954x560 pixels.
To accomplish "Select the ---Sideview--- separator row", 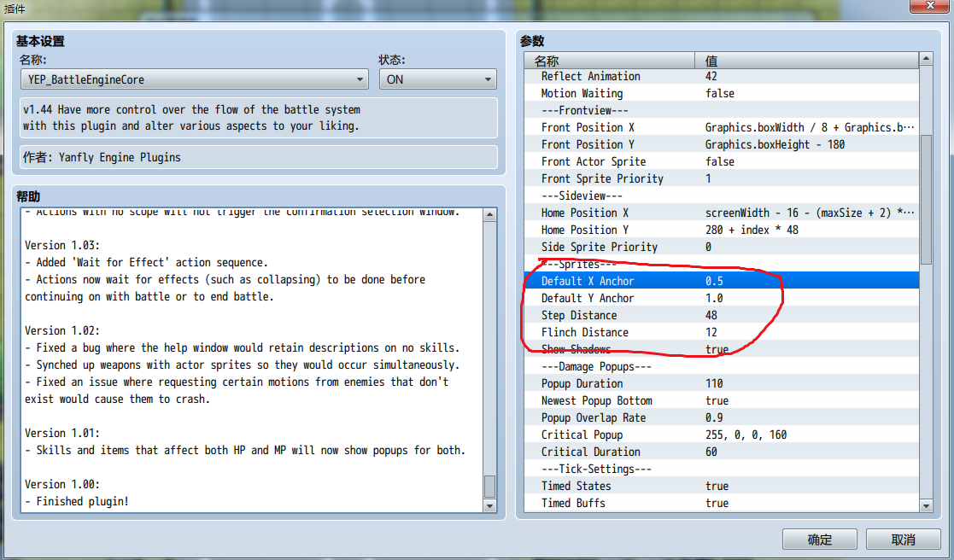I will pos(722,195).
